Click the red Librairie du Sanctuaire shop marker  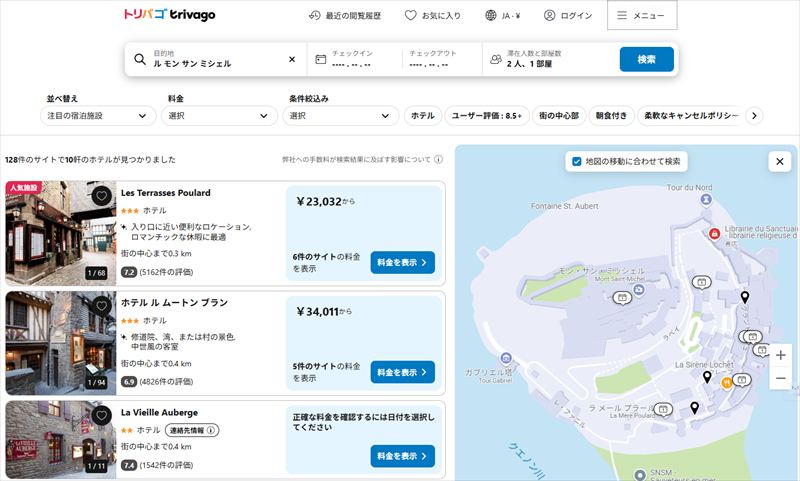714,234
